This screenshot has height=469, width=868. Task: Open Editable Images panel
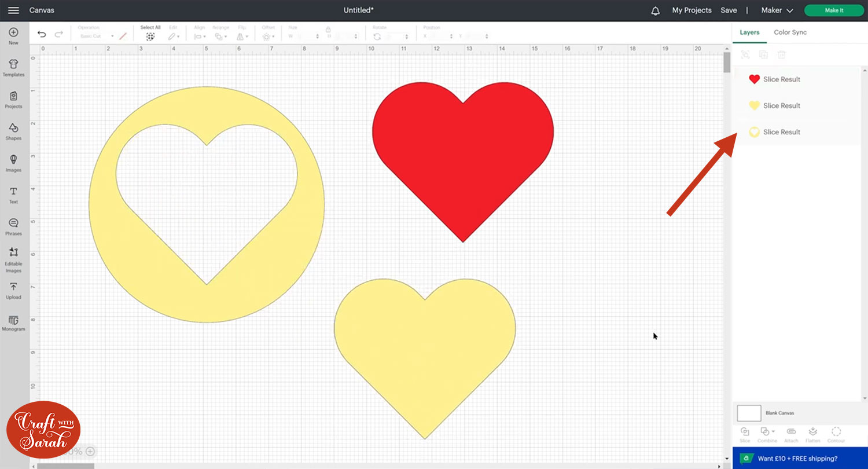[13, 260]
